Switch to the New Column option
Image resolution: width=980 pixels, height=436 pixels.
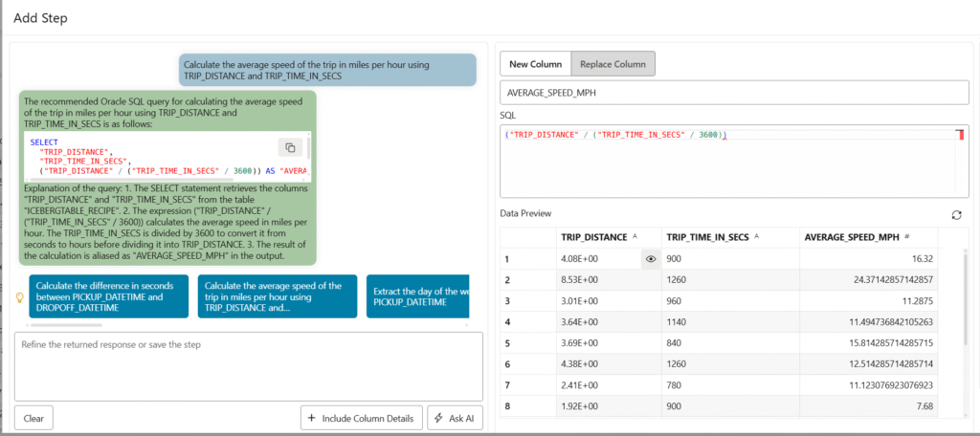(x=535, y=64)
